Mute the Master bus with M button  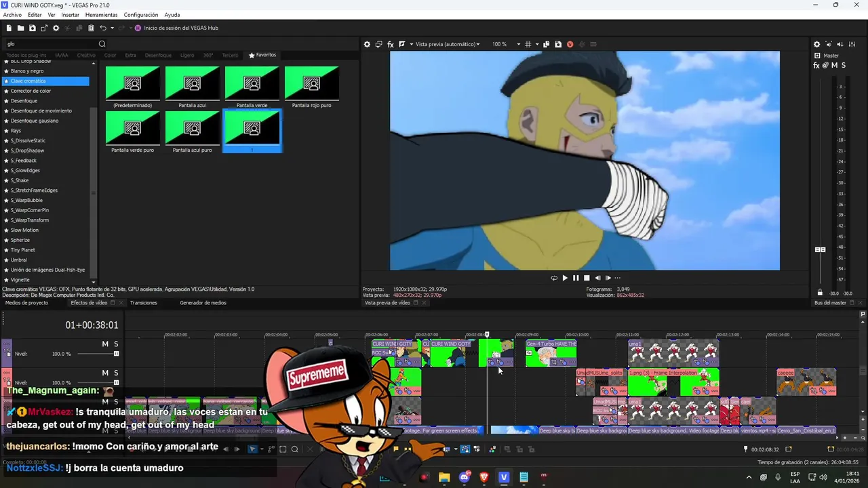pos(835,65)
